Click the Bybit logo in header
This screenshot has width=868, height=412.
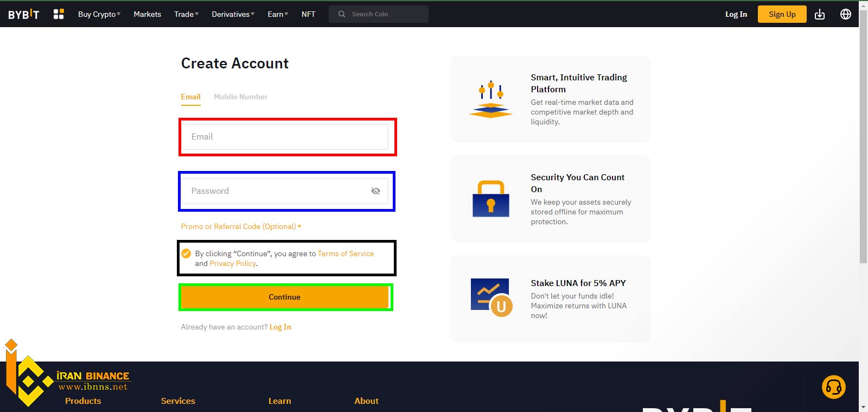(x=24, y=14)
